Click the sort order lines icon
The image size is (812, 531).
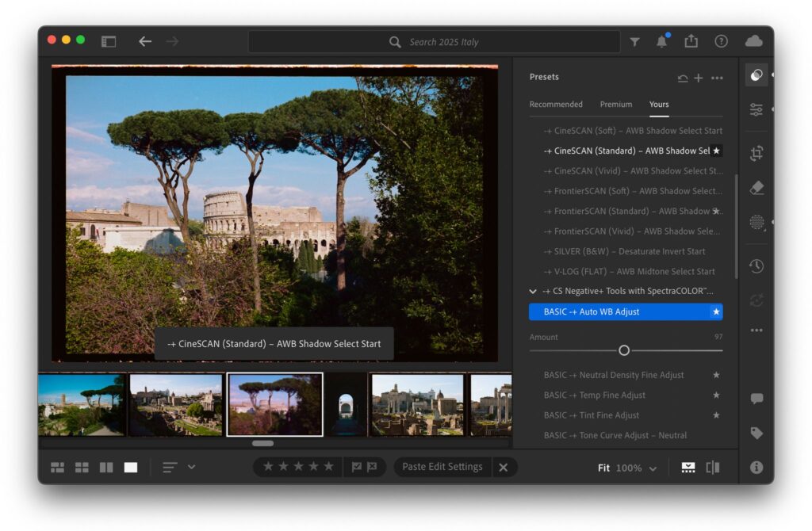[x=170, y=468]
